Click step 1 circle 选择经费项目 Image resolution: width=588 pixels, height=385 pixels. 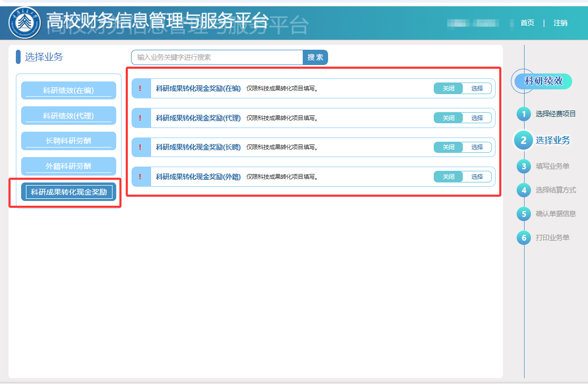[523, 114]
